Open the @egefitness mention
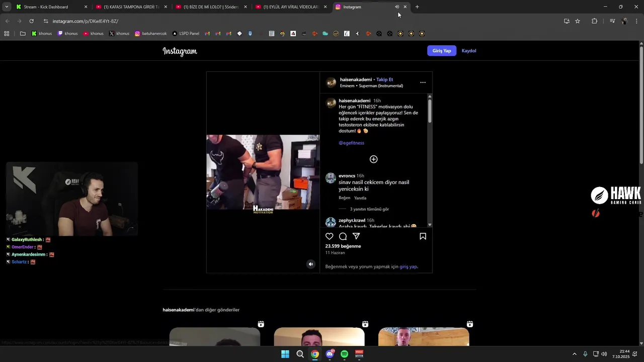 (351, 143)
